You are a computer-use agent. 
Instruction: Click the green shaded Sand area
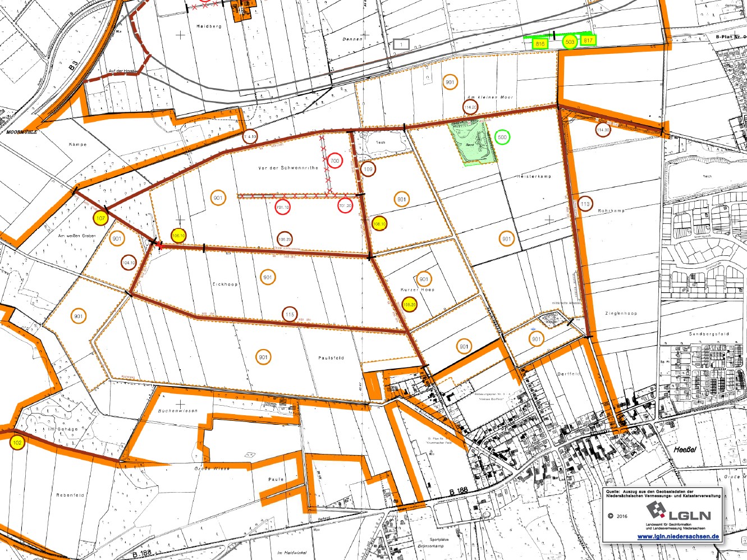point(472,143)
